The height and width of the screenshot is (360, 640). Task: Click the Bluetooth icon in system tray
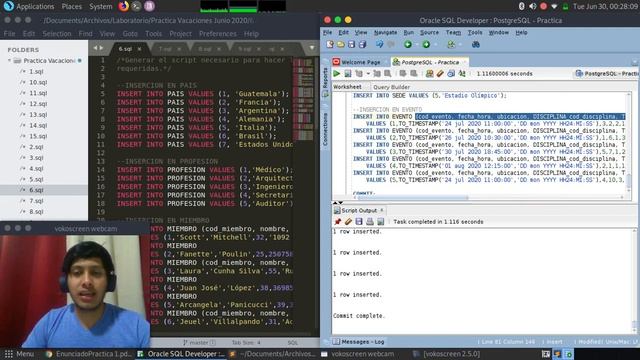521,7
